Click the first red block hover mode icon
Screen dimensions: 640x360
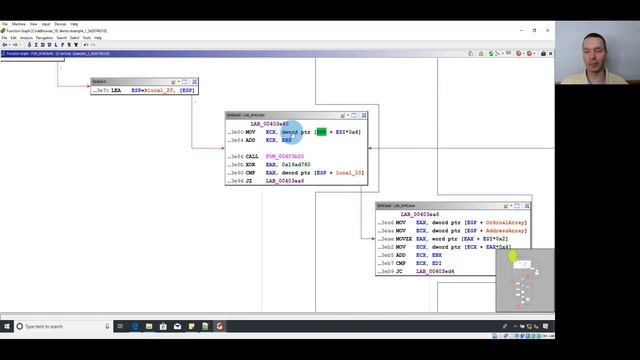point(518,53)
